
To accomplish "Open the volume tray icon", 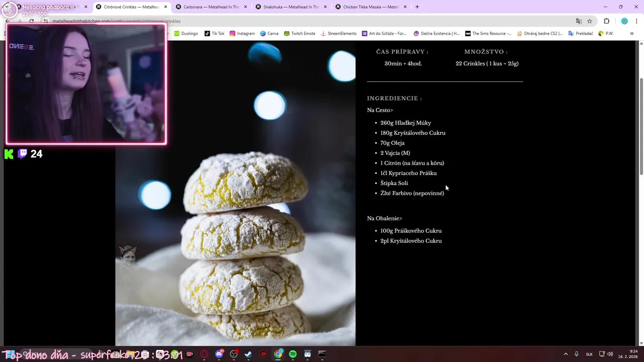I will (610, 354).
